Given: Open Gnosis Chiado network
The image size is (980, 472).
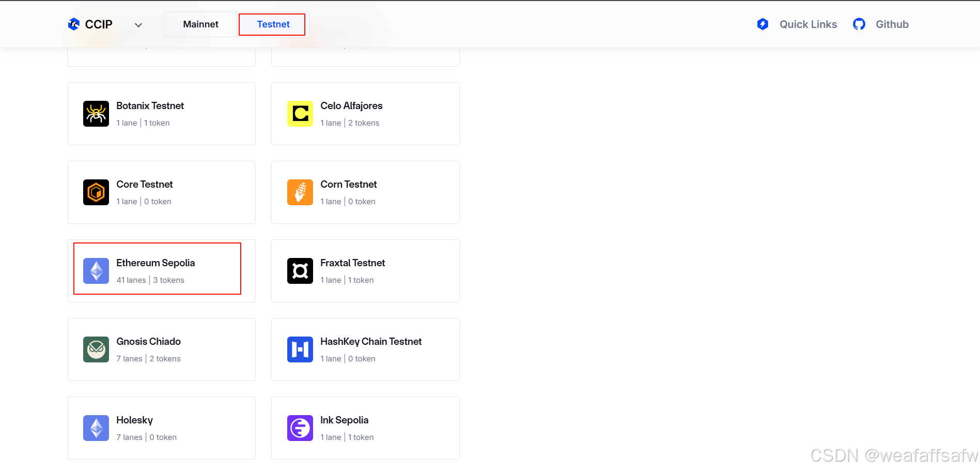Looking at the screenshot, I should click(x=161, y=349).
